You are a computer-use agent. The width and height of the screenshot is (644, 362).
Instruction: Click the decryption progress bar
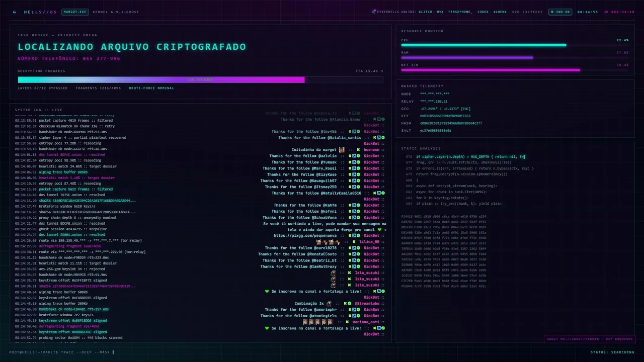(200, 79)
